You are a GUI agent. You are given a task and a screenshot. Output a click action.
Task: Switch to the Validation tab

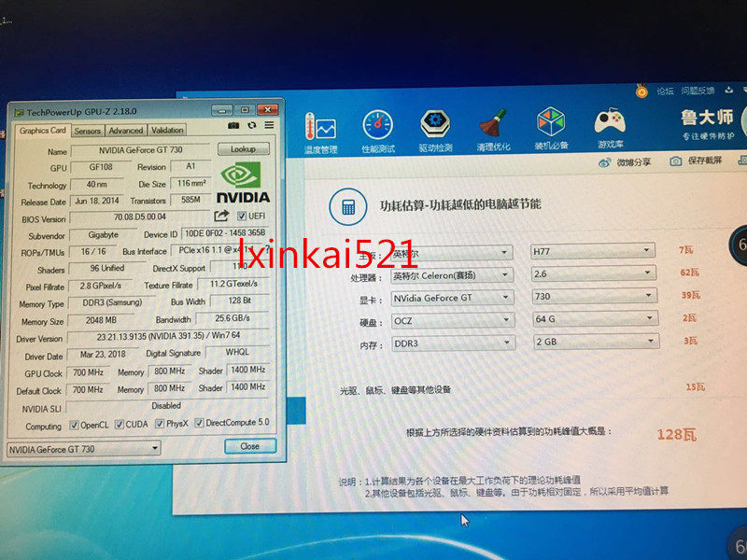click(167, 130)
